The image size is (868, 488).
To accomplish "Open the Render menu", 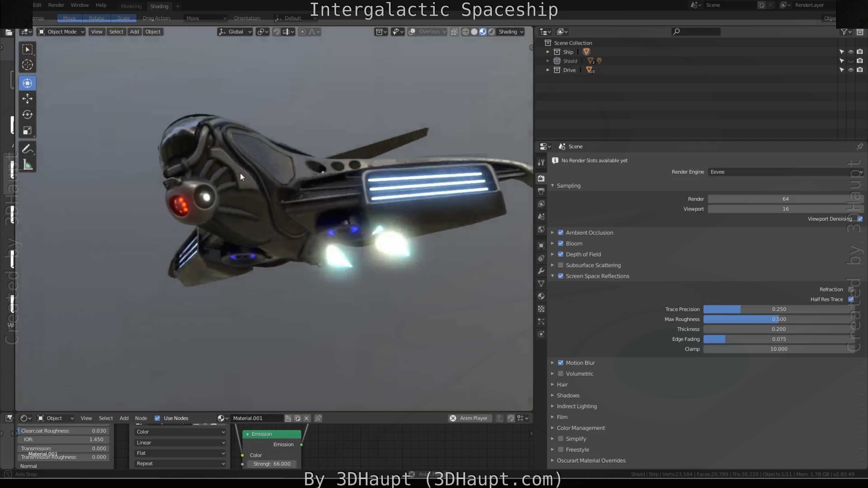I will pos(56,5).
